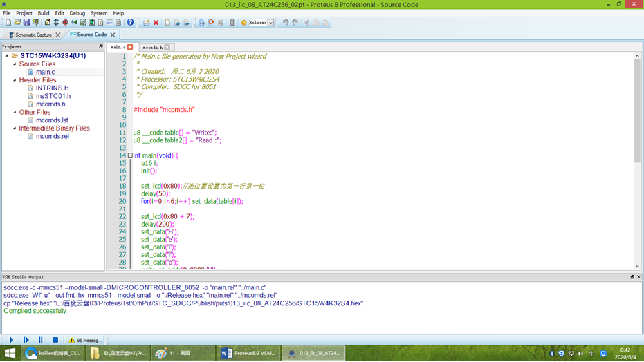Click the red X remove file icon

click(x=156, y=23)
